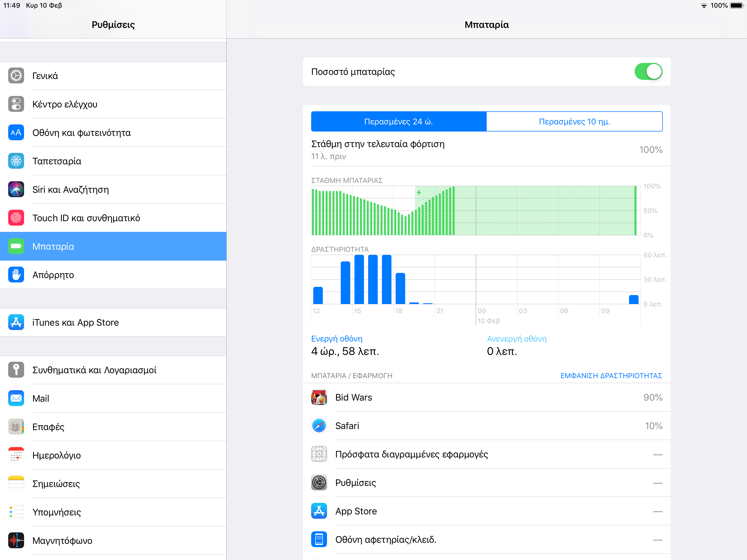Switch to the Περασμένες 10 ημ. tab
The image size is (747, 560).
574,121
